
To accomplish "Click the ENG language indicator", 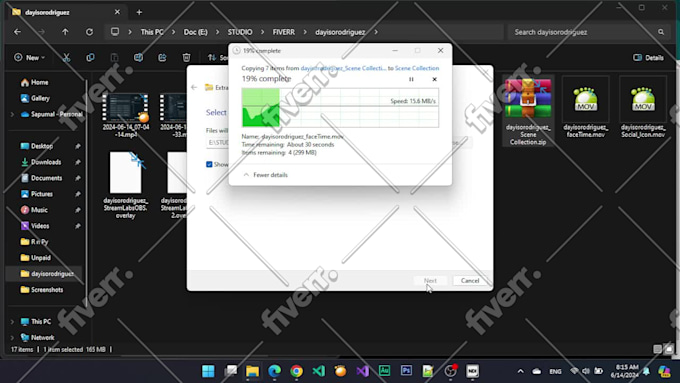I will click(555, 372).
